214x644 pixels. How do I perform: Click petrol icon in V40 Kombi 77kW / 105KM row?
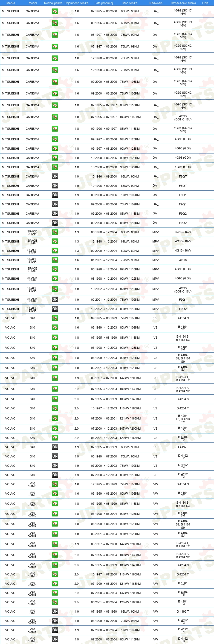(x=55, y=485)
